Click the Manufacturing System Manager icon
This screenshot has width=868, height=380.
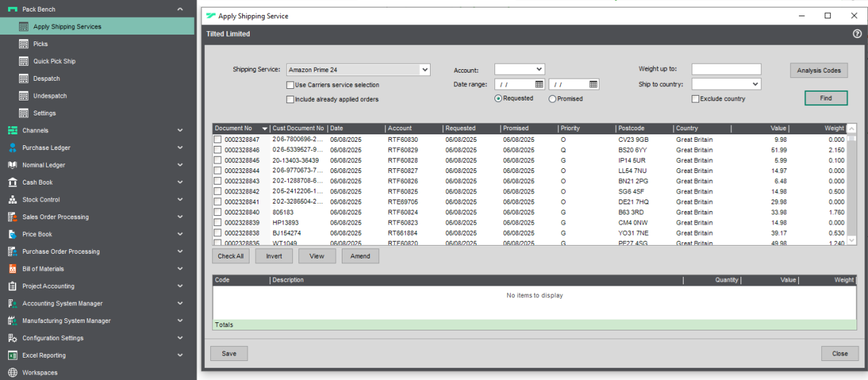pos(12,321)
